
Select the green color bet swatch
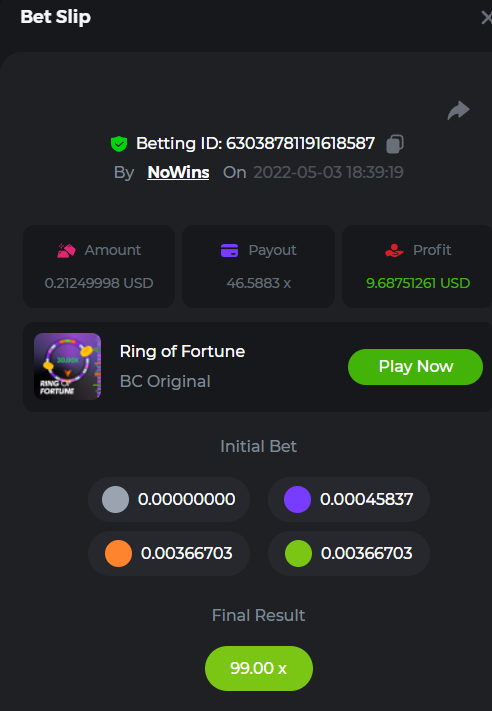(x=298, y=553)
